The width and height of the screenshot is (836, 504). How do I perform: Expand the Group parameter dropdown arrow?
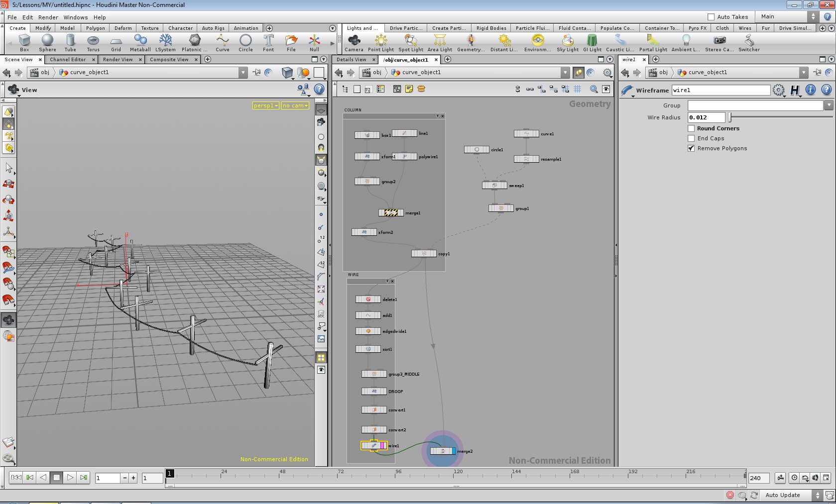pyautogui.click(x=828, y=105)
